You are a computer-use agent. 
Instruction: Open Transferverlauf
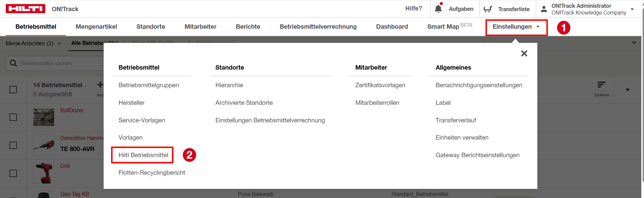point(456,120)
